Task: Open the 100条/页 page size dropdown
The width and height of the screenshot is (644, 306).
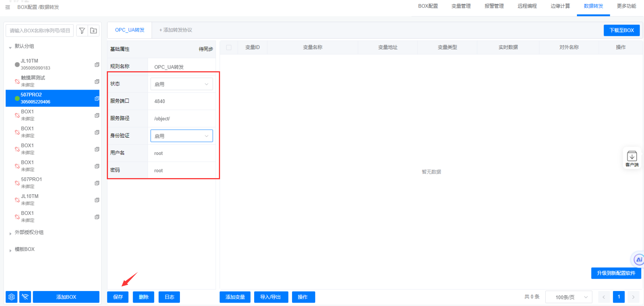Action: (569, 297)
